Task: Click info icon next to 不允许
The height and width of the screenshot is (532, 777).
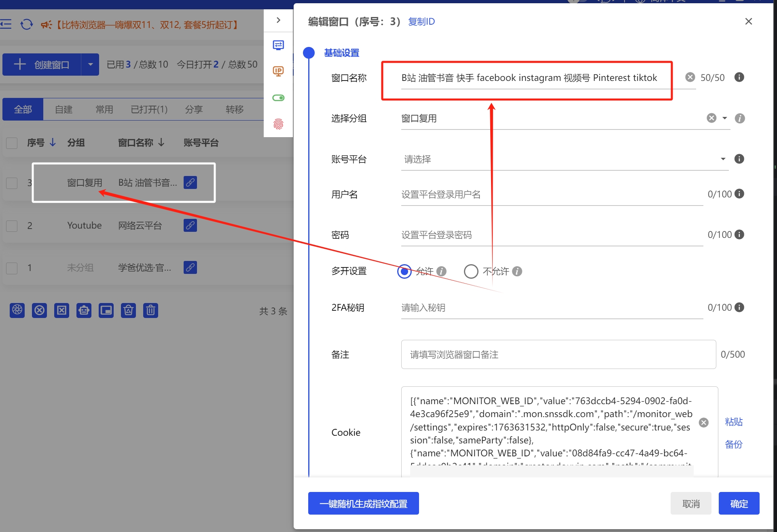Action: coord(517,271)
